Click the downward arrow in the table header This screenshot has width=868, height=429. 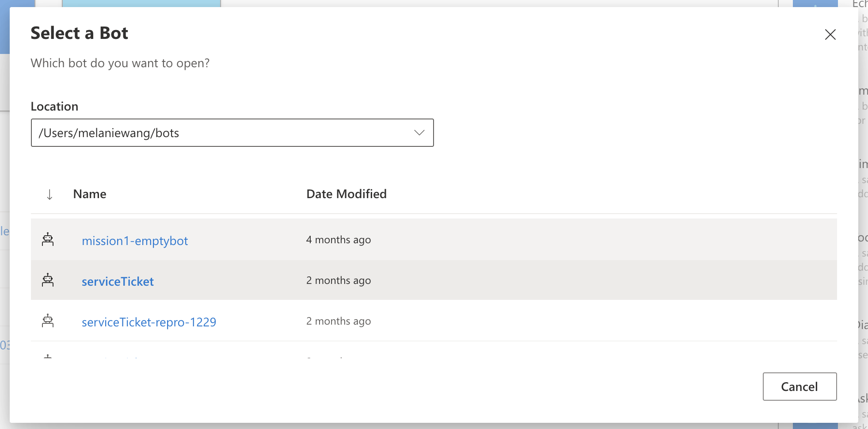pyautogui.click(x=49, y=194)
